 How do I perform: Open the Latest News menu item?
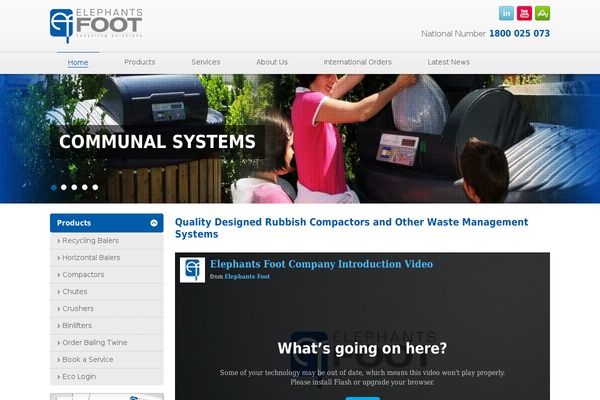click(449, 62)
